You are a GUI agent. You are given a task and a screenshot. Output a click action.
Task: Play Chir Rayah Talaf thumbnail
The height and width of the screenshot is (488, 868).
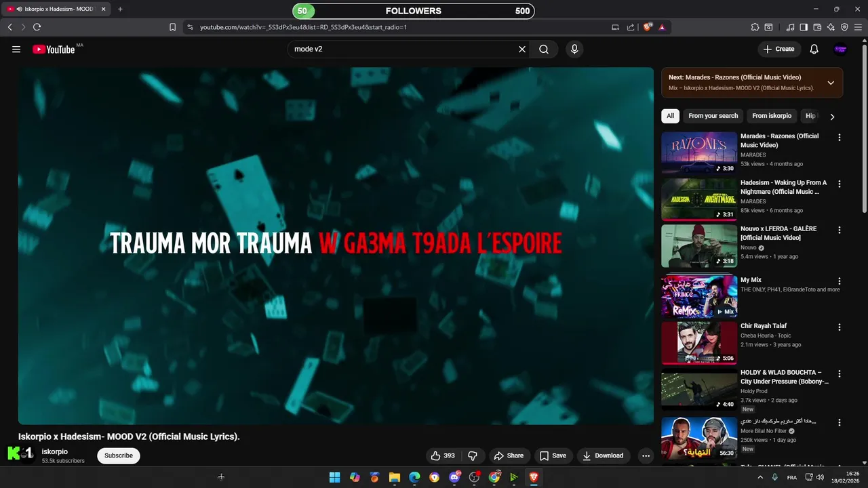[699, 343]
